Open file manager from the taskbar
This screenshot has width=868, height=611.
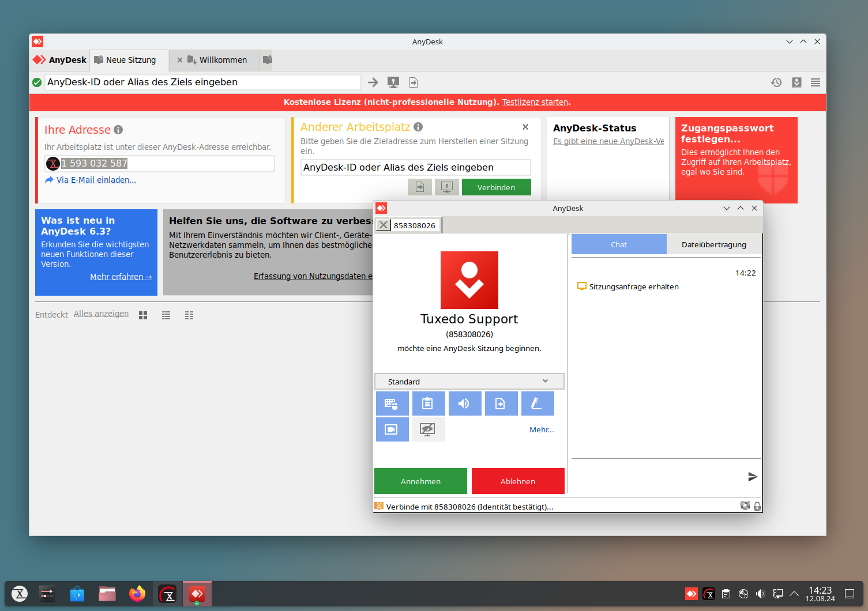[x=107, y=594]
